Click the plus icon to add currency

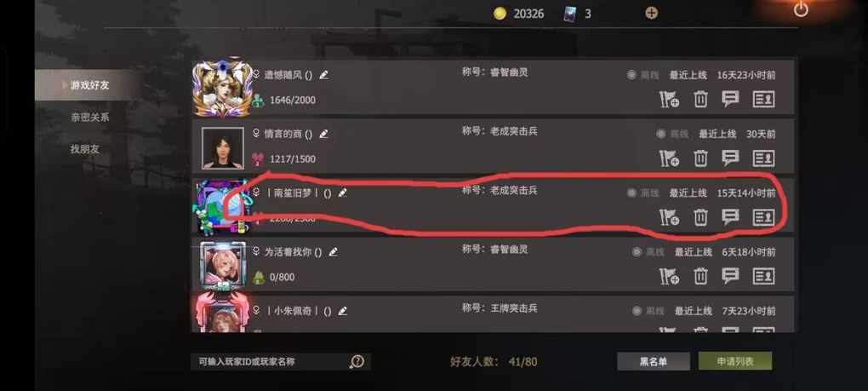(652, 14)
